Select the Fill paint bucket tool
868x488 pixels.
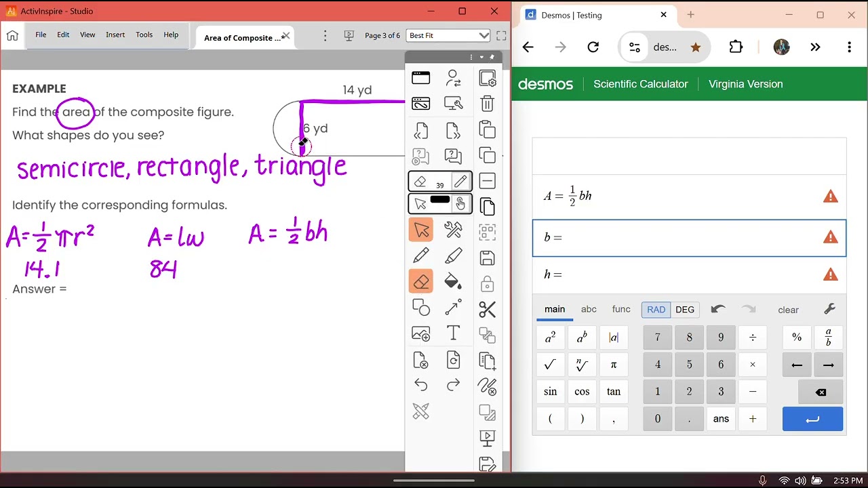point(454,281)
